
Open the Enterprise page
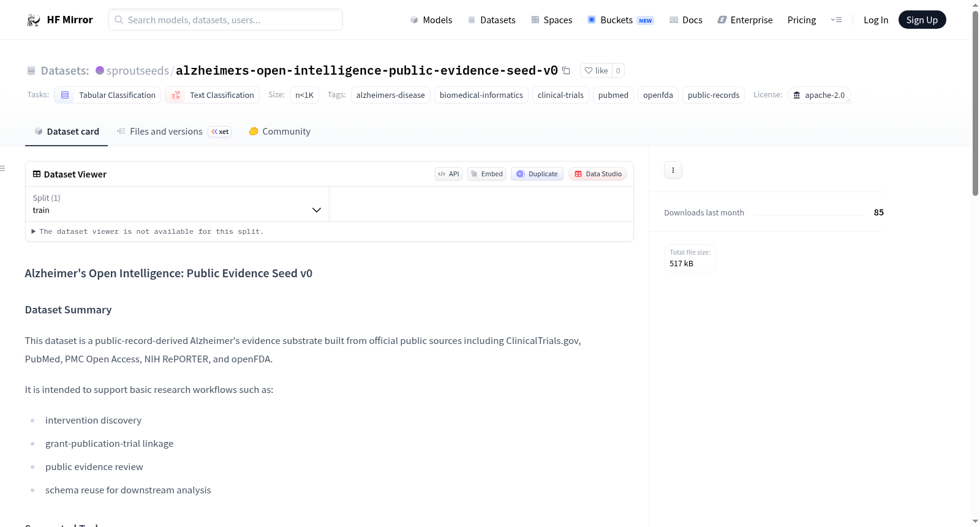(x=745, y=20)
